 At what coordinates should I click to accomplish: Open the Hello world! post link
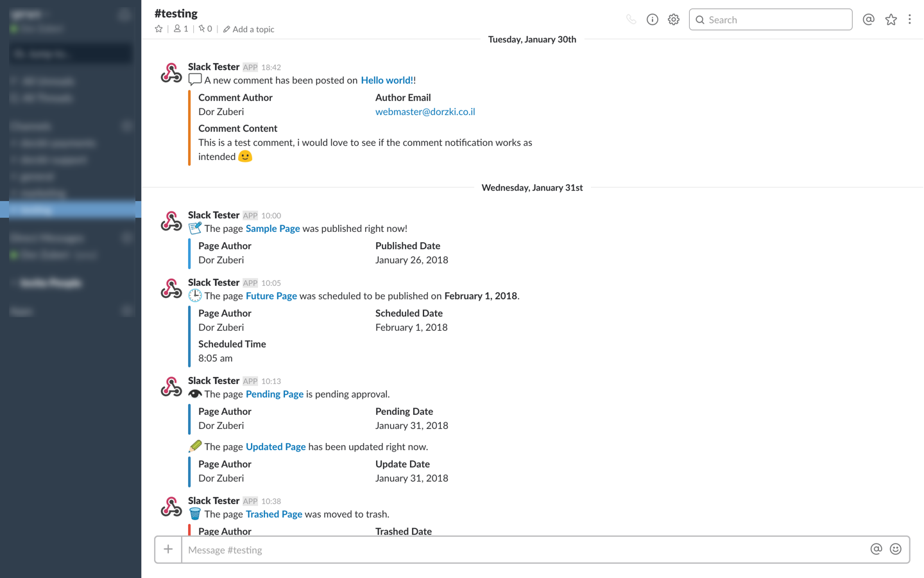(387, 80)
